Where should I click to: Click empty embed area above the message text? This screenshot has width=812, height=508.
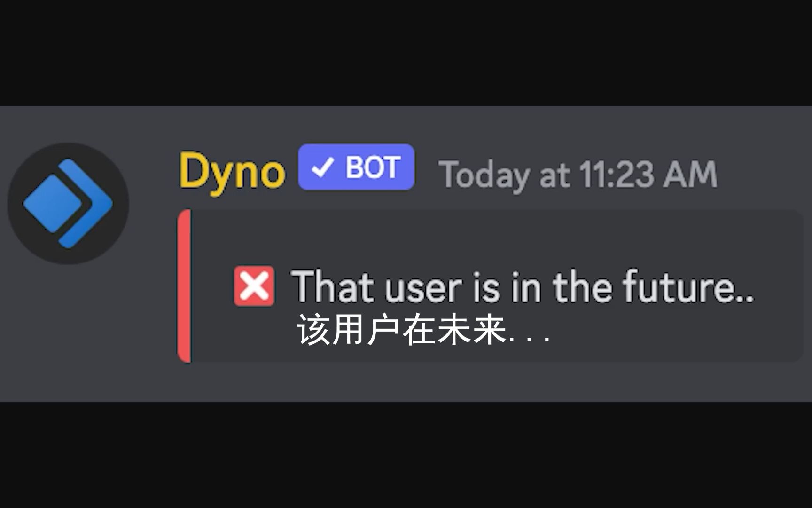493,238
